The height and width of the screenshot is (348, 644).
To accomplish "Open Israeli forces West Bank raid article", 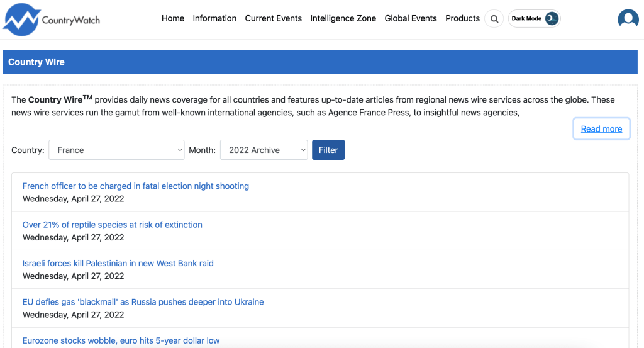I will click(x=118, y=264).
